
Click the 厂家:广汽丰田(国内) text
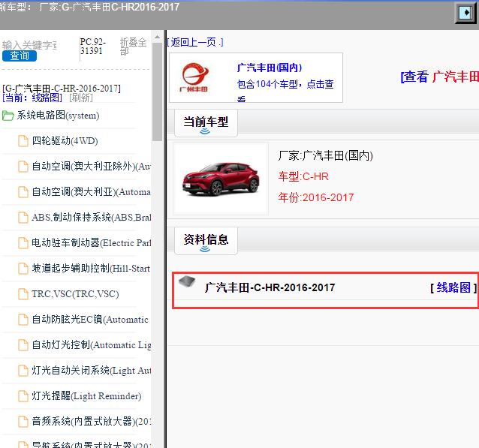tap(325, 155)
